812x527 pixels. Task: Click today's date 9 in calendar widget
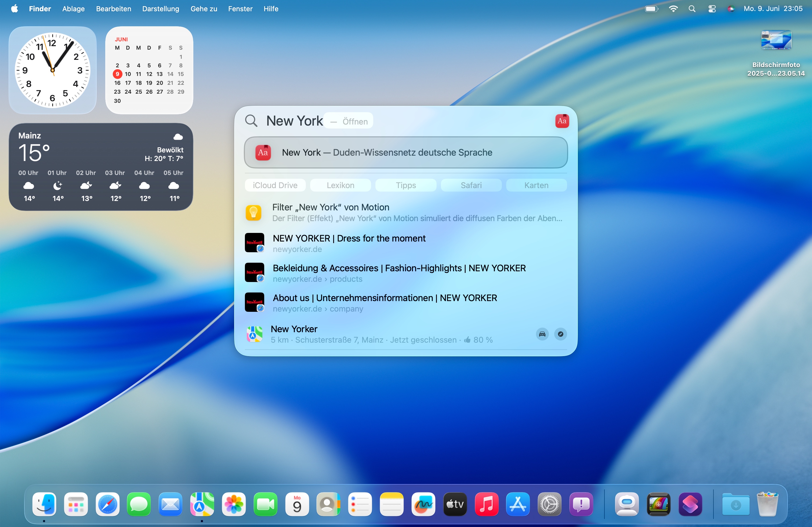click(117, 74)
